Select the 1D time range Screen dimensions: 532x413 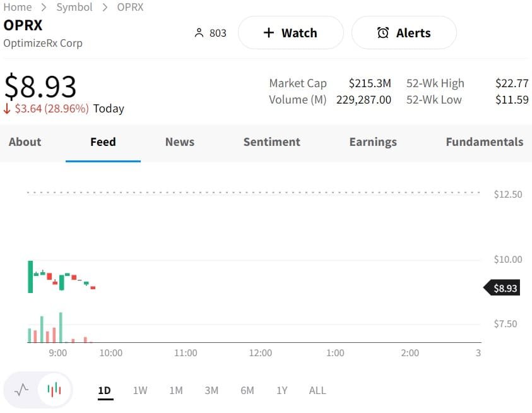pos(105,390)
